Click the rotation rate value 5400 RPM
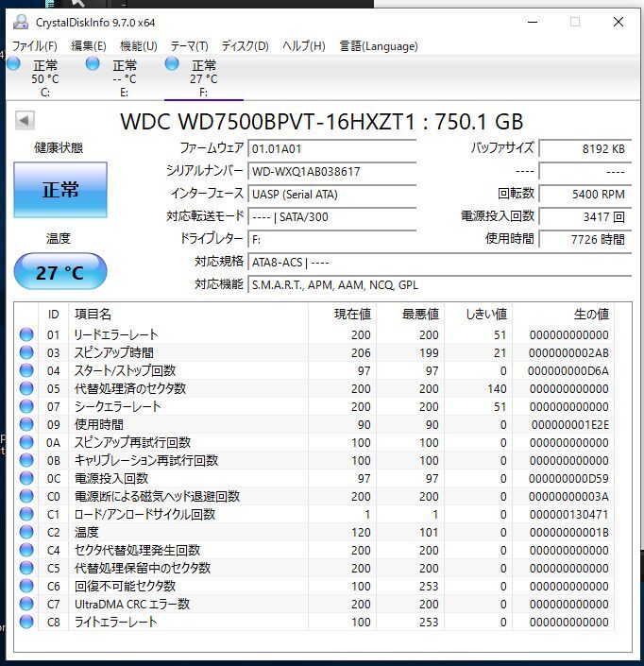Image resolution: width=644 pixels, height=666 pixels. tap(585, 194)
